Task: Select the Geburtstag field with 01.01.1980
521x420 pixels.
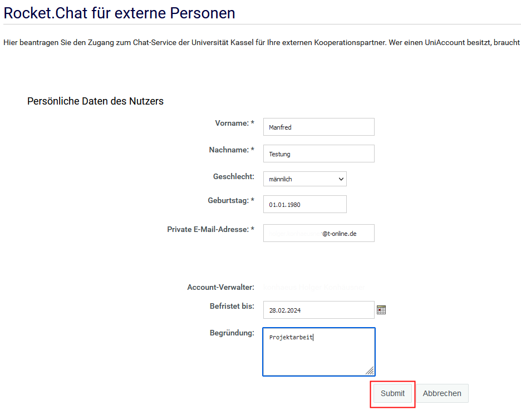Action: click(x=304, y=204)
